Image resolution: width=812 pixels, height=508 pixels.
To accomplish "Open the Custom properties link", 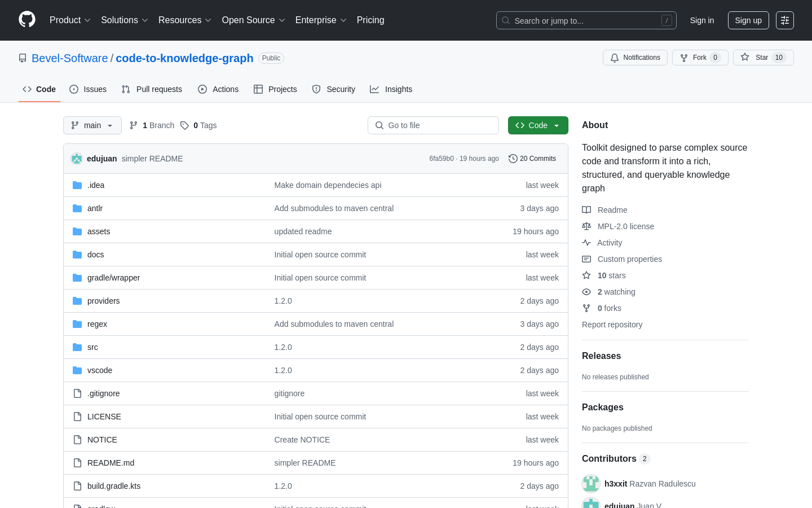I will coord(630,259).
